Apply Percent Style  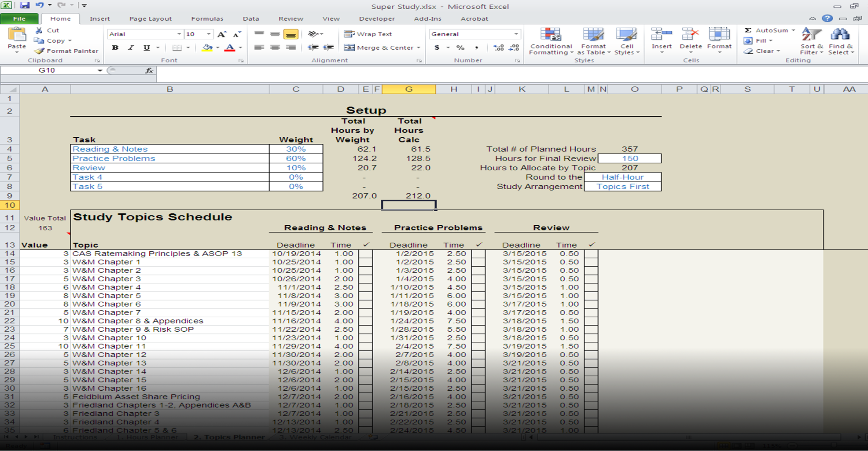[x=460, y=48]
